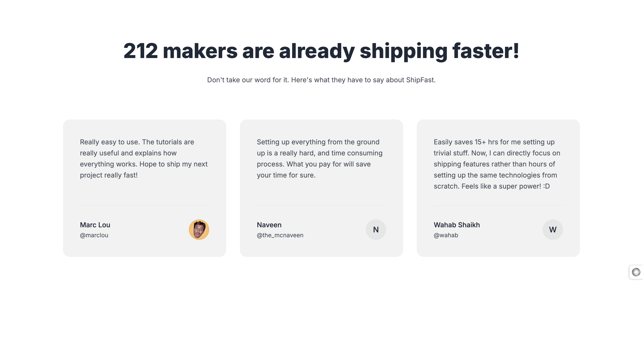This screenshot has width=643, height=364.
Task: Click the @the_mcnaveen handle
Action: (280, 235)
